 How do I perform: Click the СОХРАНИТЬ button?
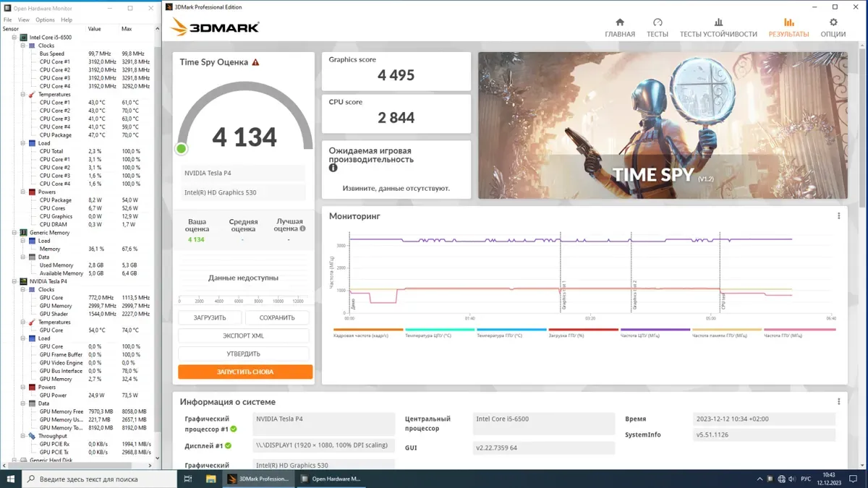click(276, 318)
